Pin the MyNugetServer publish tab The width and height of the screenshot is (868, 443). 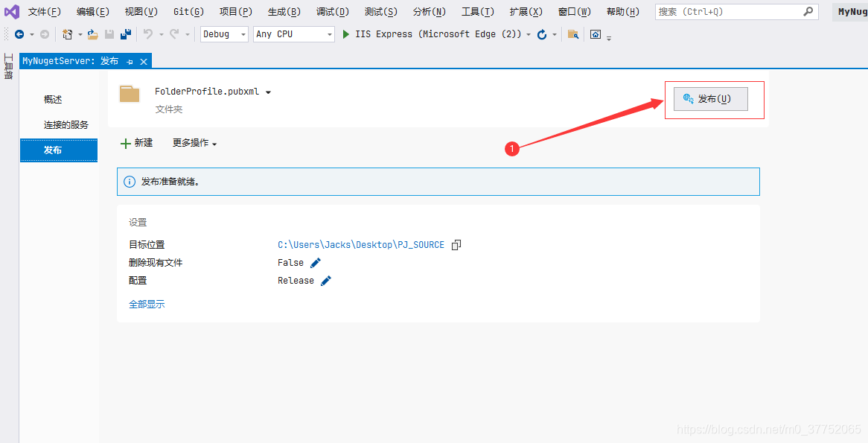click(x=130, y=62)
